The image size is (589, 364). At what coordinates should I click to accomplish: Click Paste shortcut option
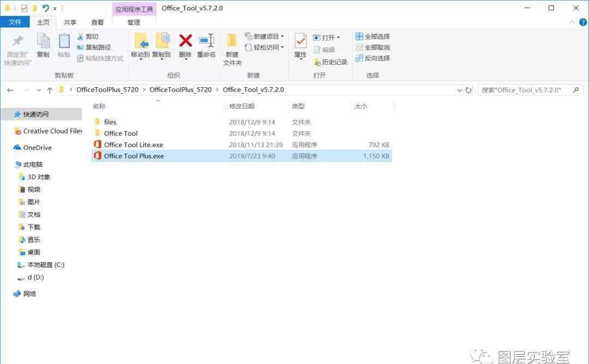100,58
